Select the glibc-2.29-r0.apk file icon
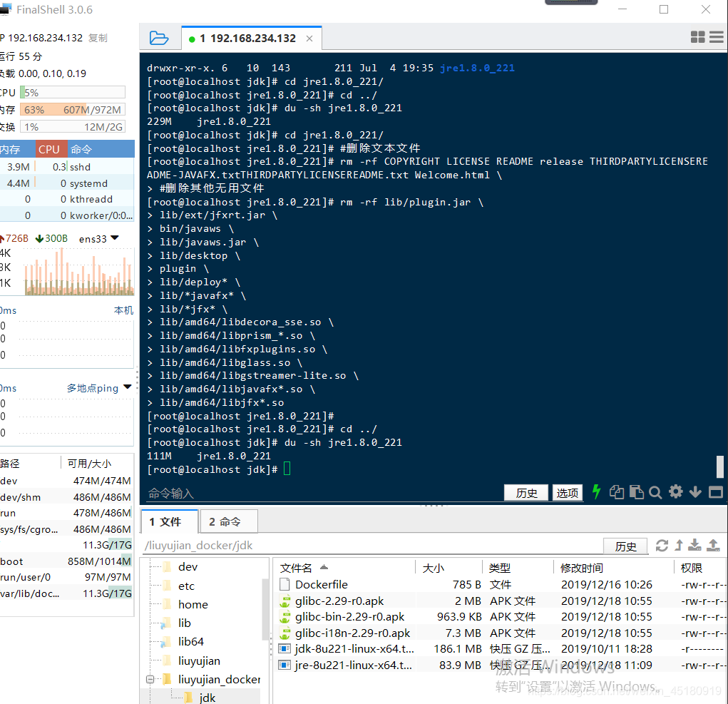 pyautogui.click(x=284, y=601)
